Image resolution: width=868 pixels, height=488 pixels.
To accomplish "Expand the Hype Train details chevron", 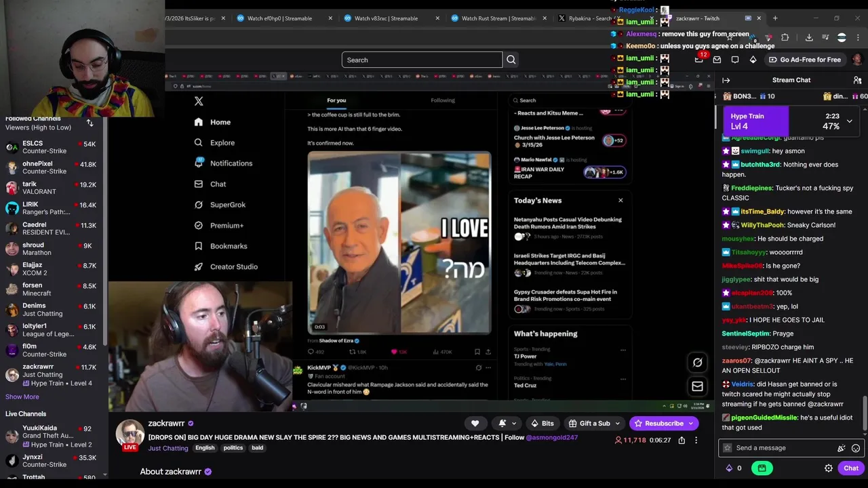I will point(849,121).
